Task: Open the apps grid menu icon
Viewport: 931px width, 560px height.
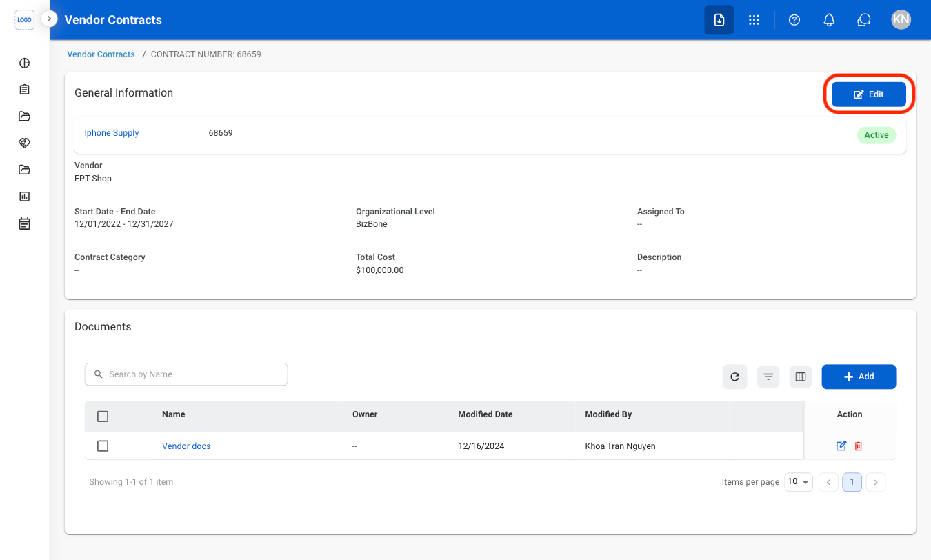Action: pos(754,20)
